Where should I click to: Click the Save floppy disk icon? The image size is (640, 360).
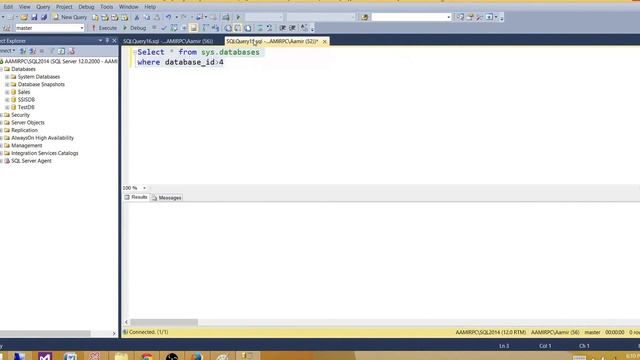click(x=34, y=17)
